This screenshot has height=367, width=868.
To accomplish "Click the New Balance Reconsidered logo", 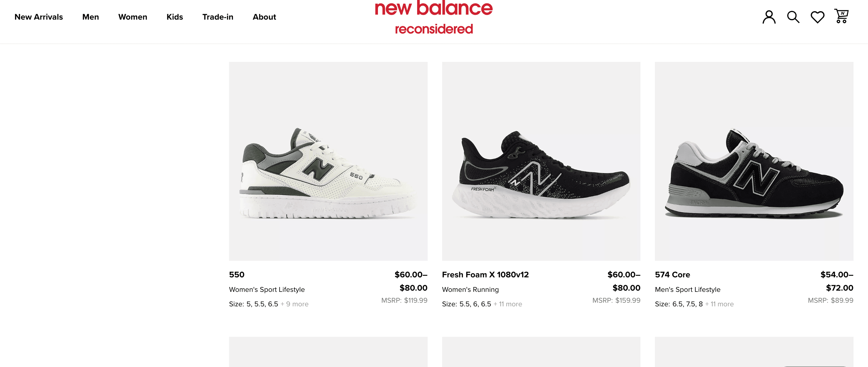I will pyautogui.click(x=434, y=18).
